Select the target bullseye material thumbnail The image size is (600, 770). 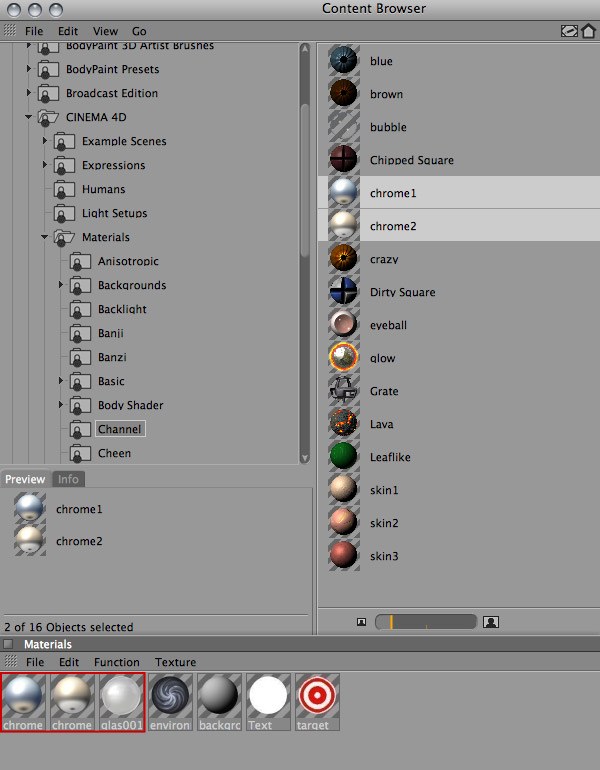coord(318,702)
